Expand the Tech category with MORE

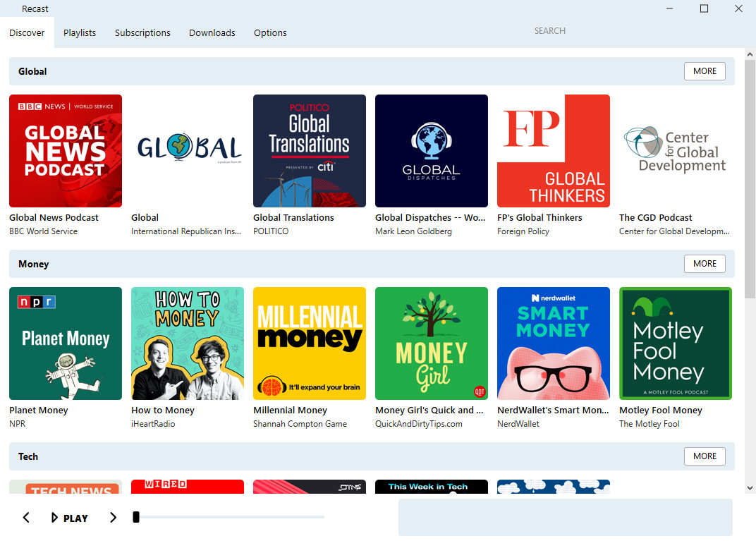tap(705, 456)
